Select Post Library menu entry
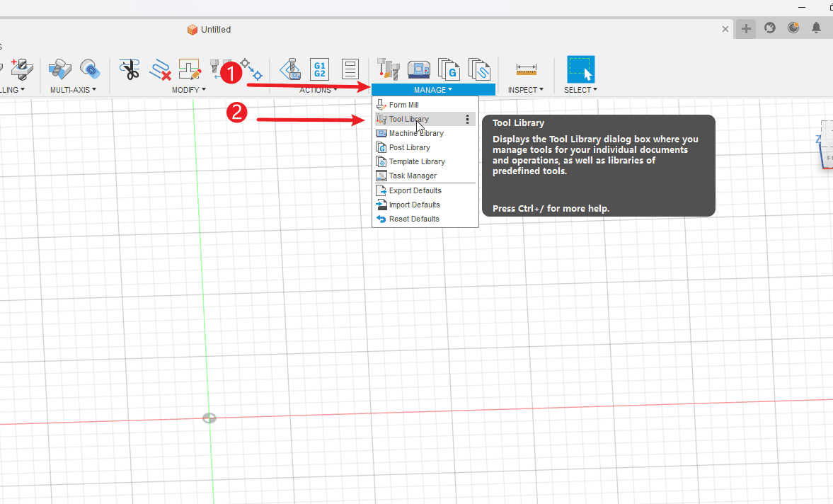Image resolution: width=833 pixels, height=504 pixels. point(409,147)
